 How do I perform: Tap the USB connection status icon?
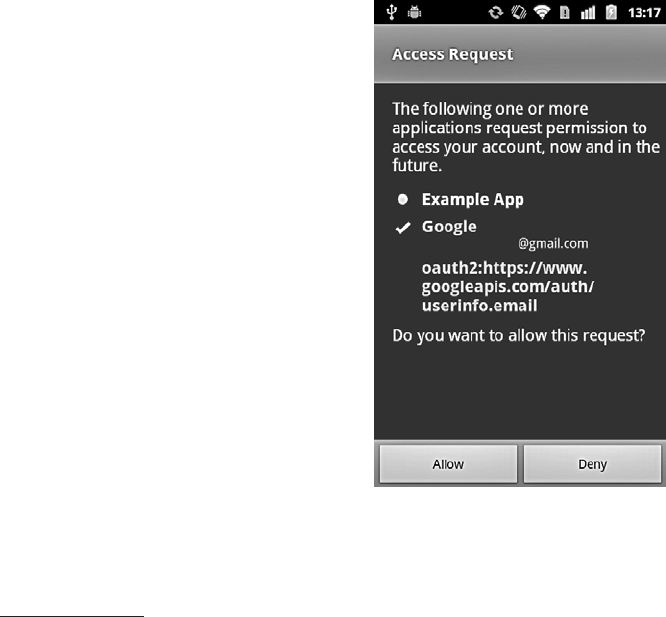tap(392, 12)
